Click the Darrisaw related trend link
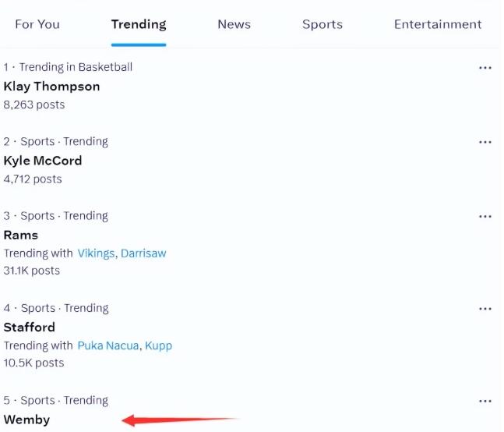The height and width of the screenshot is (432, 504). tap(143, 253)
